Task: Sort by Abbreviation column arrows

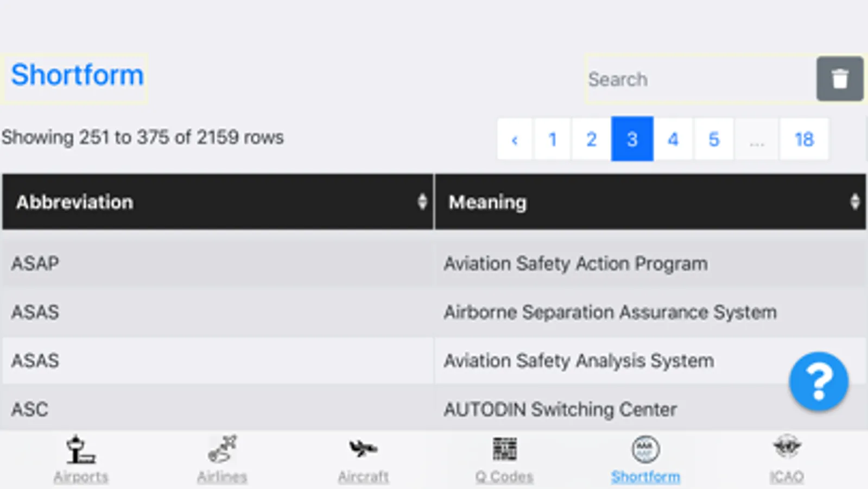Action: [422, 202]
